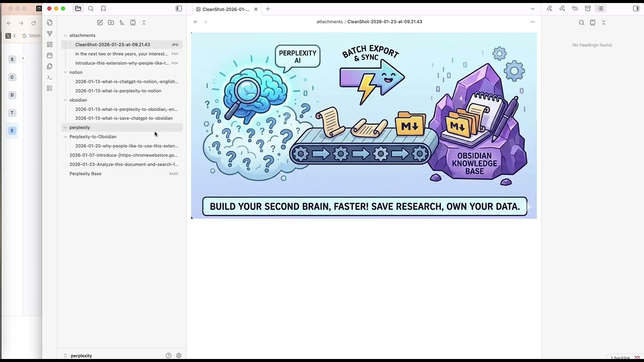Open the bookmarks tab in left sidebar
Image resolution: width=644 pixels, height=362 pixels.
tap(103, 9)
